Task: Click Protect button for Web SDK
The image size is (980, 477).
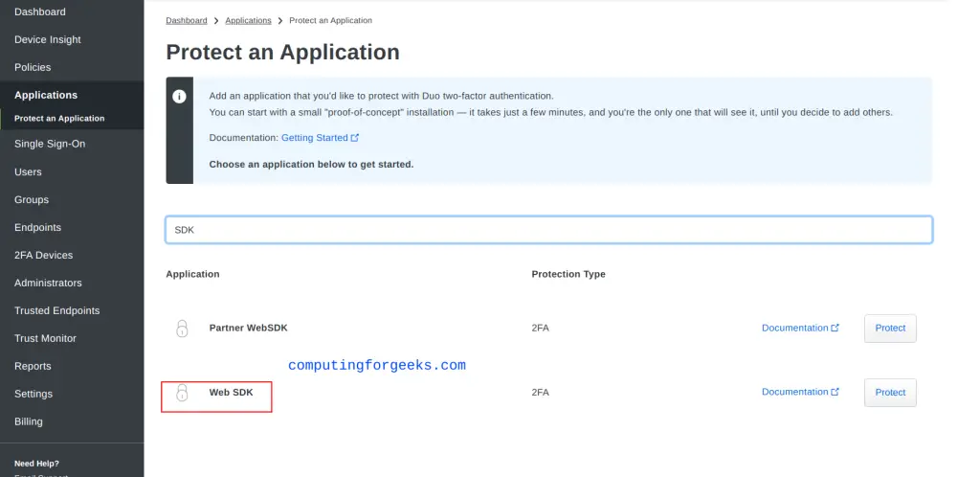Action: click(x=890, y=393)
